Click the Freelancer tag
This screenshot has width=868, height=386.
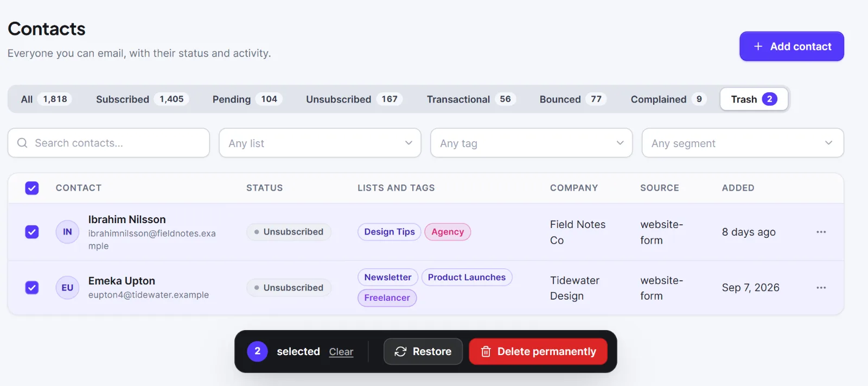tap(387, 298)
